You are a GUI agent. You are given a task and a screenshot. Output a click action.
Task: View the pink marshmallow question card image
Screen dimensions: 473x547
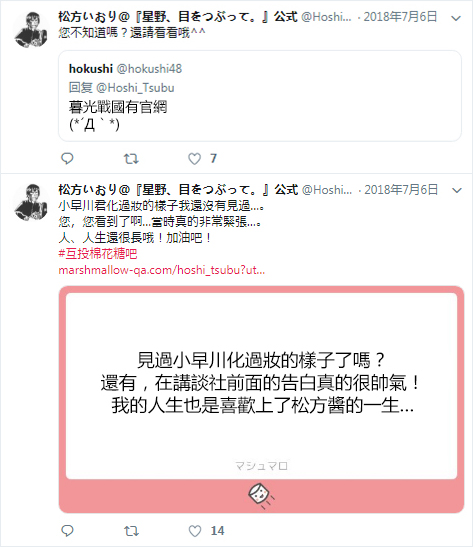click(x=261, y=399)
